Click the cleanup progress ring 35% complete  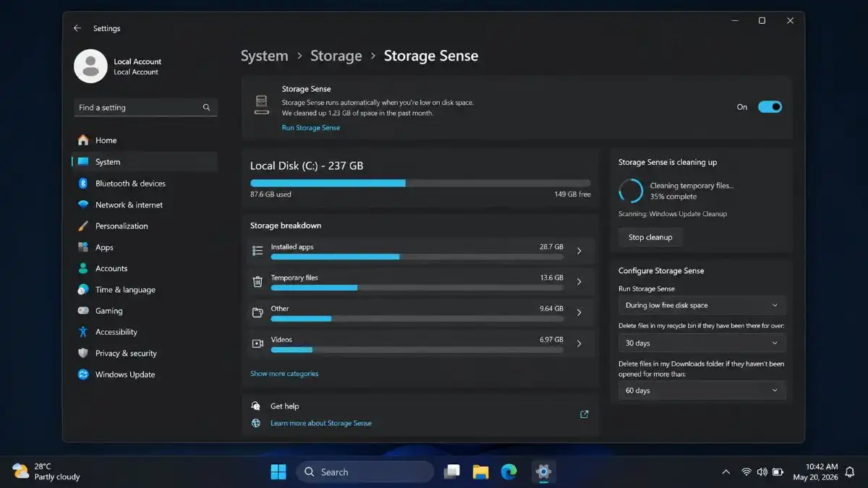(631, 191)
